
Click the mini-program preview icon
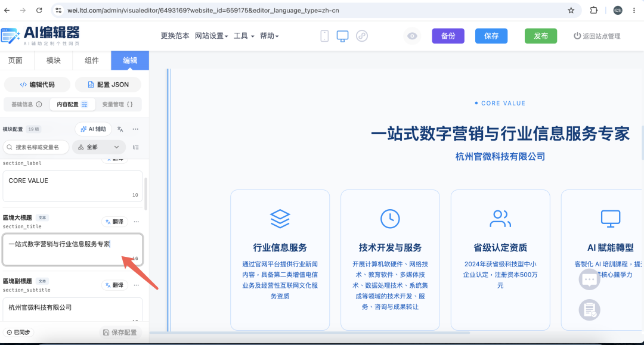click(362, 36)
